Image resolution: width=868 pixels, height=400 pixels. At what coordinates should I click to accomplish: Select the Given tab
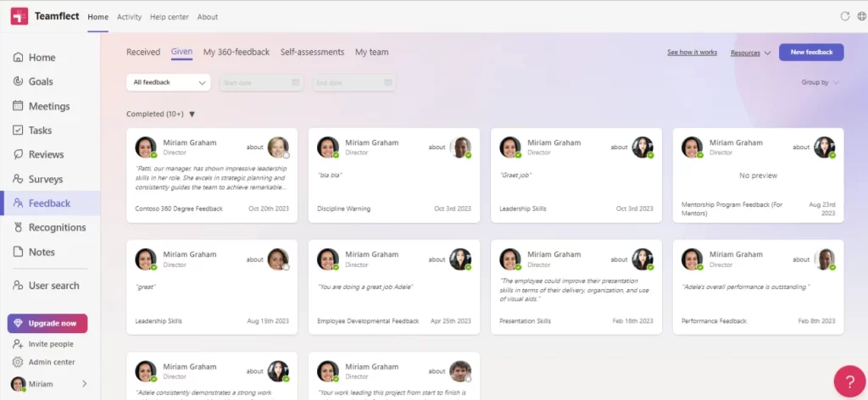pyautogui.click(x=181, y=52)
